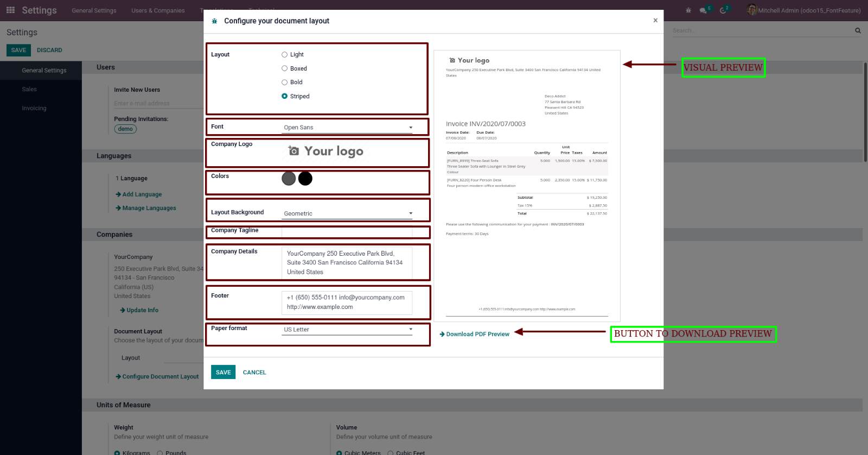Select Cubic Meters volume unit

coord(339,453)
